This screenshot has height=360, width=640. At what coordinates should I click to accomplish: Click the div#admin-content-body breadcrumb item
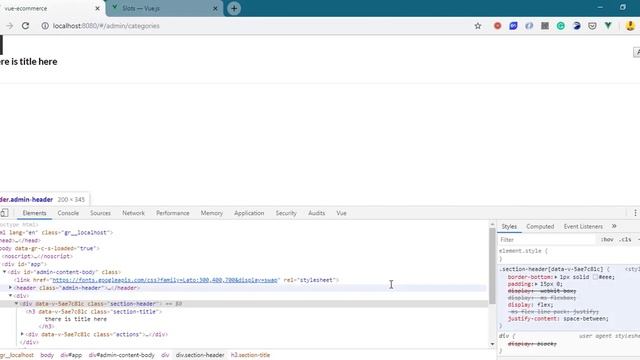[x=122, y=355]
